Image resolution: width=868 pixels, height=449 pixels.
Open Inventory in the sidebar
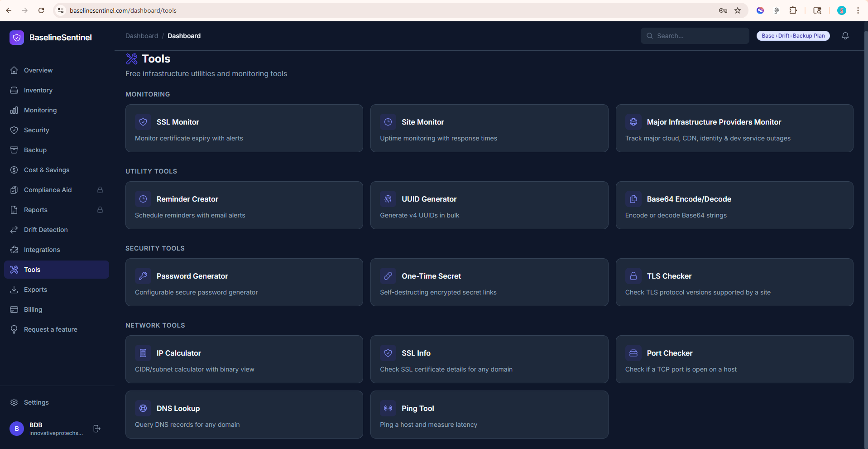point(57,90)
